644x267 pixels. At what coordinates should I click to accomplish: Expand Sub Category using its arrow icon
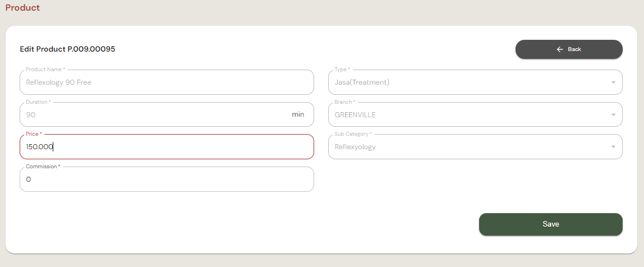tap(613, 148)
